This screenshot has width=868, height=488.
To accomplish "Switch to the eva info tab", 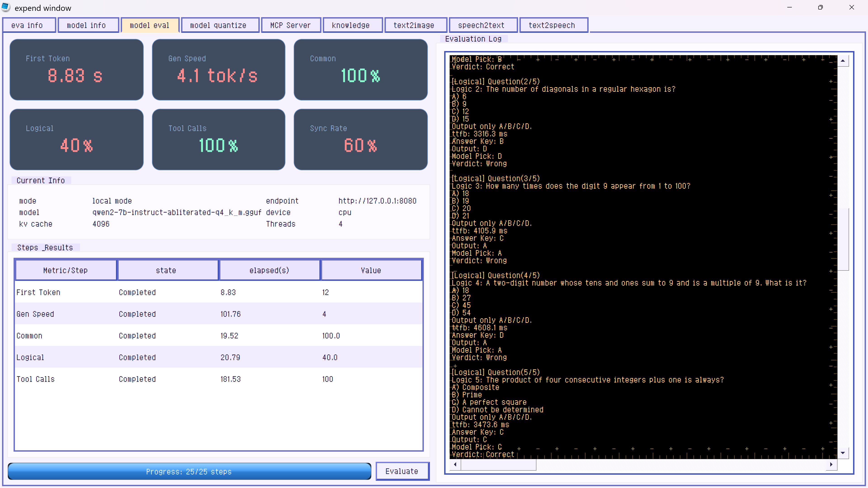I will 29,25.
